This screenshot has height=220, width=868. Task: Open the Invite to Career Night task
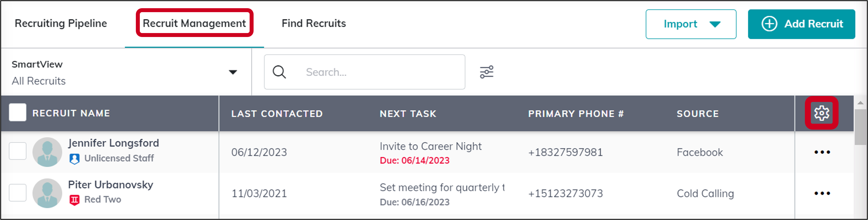[x=431, y=146]
